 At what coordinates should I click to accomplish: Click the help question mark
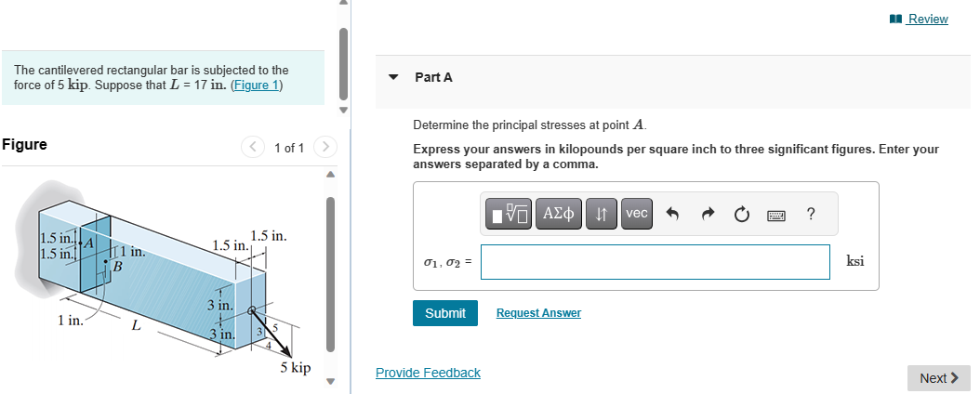pos(811,214)
